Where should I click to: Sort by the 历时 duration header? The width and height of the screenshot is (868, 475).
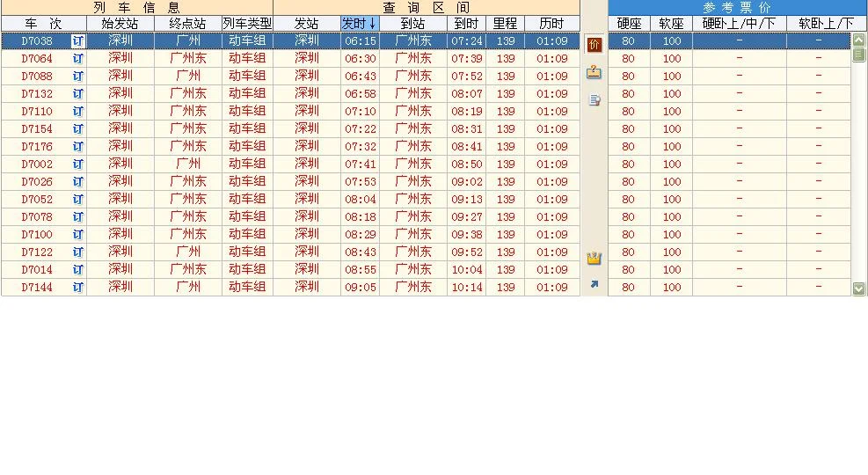(552, 24)
